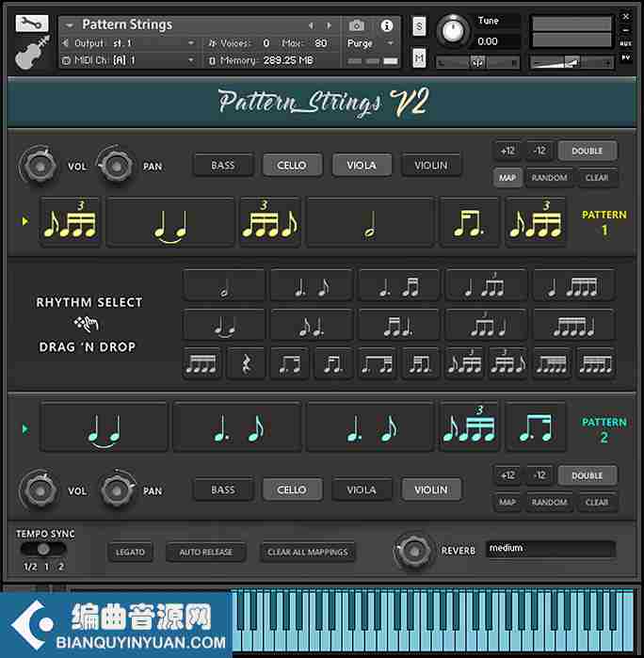Viewport: 644px width, 658px height.
Task: Select the half note rhythm tile
Action: point(224,285)
